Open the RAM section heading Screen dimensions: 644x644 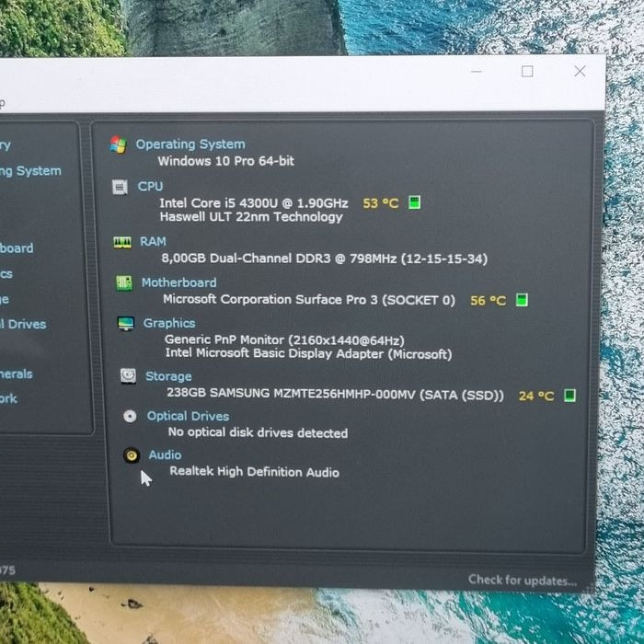coord(153,241)
